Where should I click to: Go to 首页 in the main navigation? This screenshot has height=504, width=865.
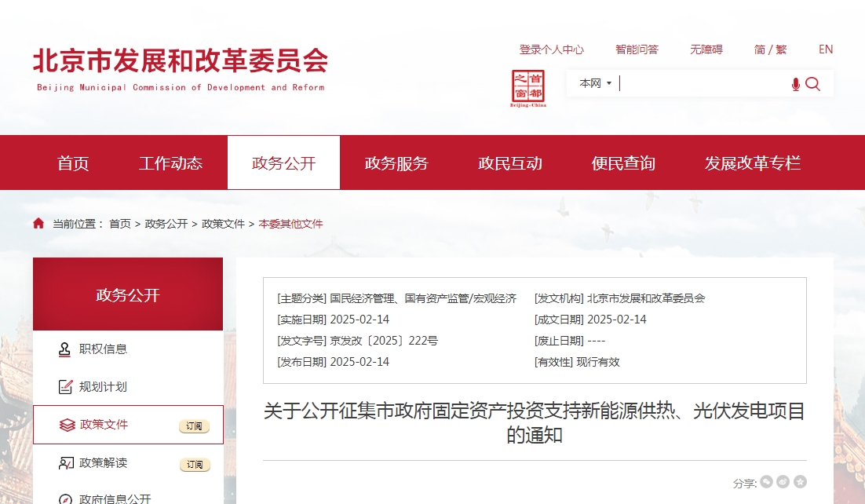[x=73, y=163]
